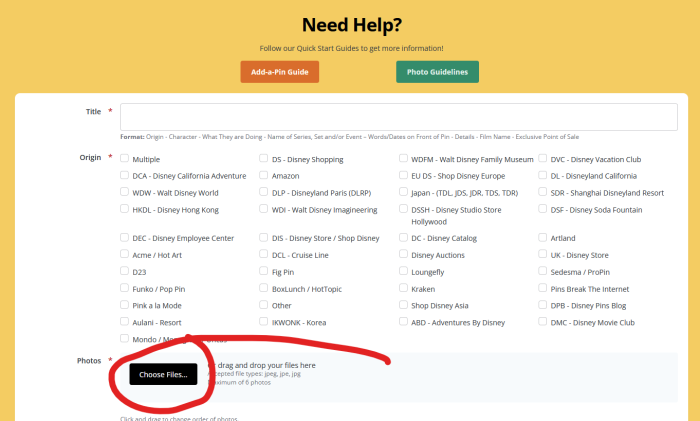Tick WDW - Walt Disney World checkbox

click(x=124, y=193)
